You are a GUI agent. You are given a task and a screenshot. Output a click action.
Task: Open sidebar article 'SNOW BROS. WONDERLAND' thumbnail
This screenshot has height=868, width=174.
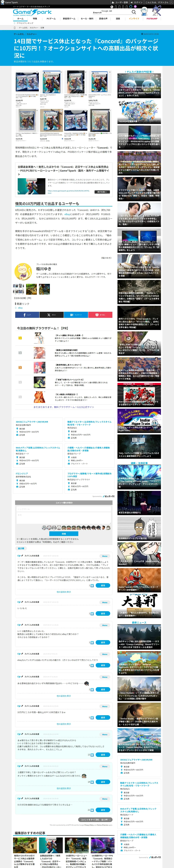(139, 86)
